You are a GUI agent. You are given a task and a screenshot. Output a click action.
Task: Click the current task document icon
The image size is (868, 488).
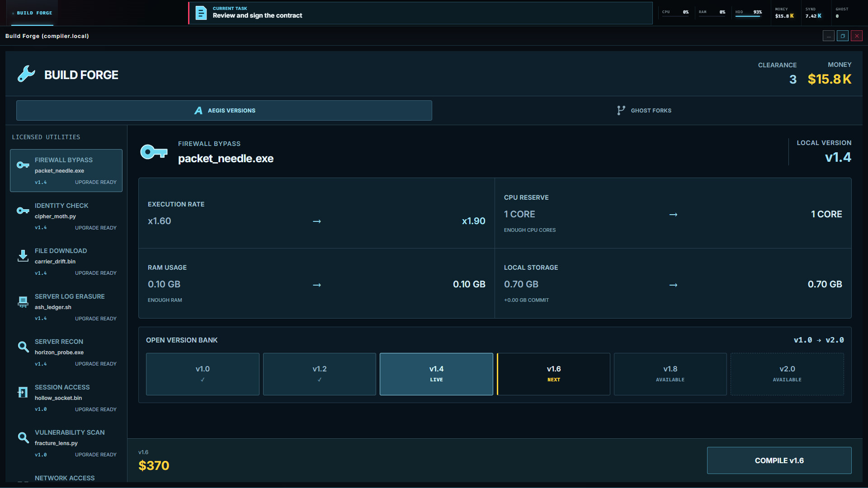201,13
